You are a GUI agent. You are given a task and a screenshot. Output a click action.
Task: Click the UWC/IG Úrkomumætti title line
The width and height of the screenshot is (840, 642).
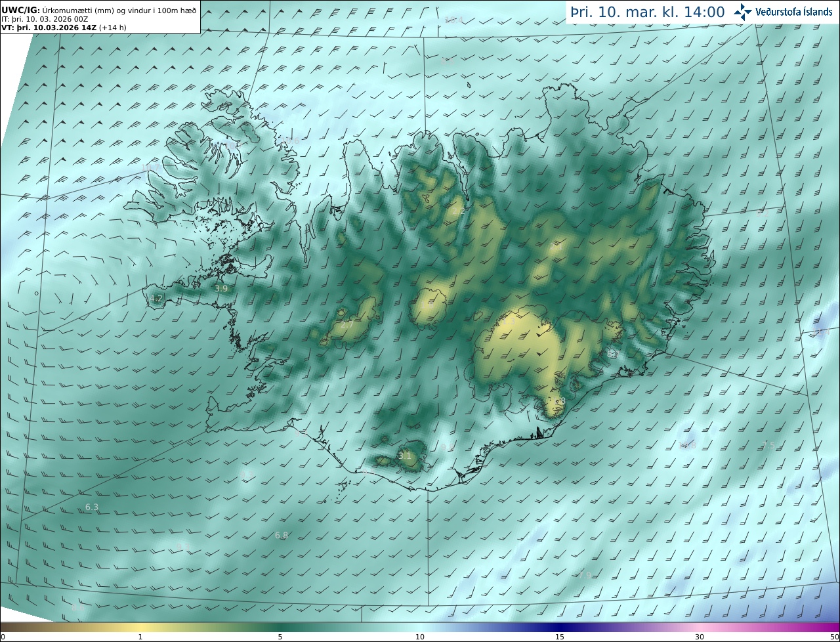pyautogui.click(x=98, y=10)
